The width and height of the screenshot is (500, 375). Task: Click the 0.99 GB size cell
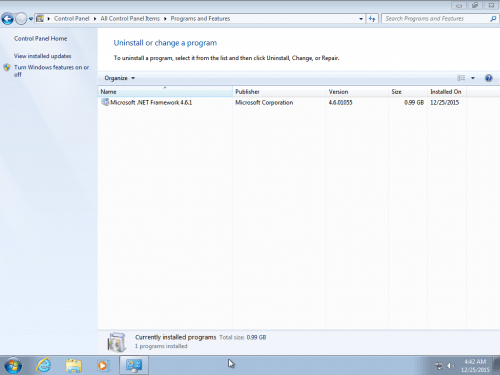[414, 103]
